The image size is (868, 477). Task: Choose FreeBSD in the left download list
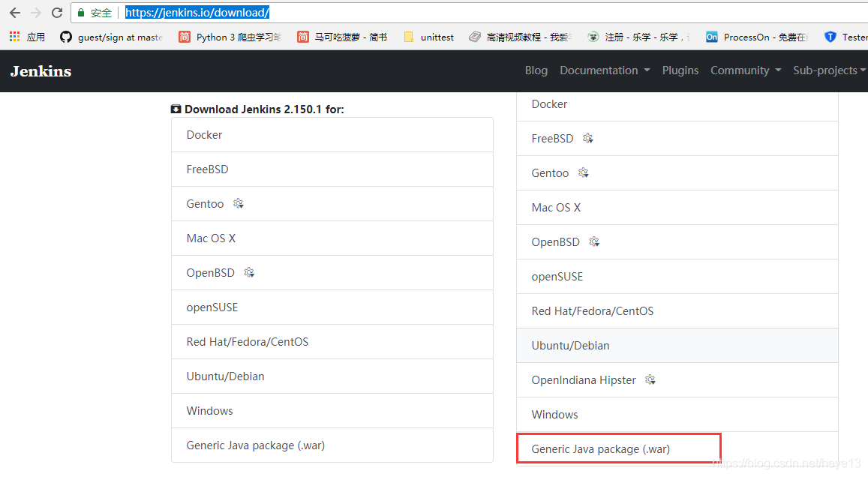click(332, 169)
